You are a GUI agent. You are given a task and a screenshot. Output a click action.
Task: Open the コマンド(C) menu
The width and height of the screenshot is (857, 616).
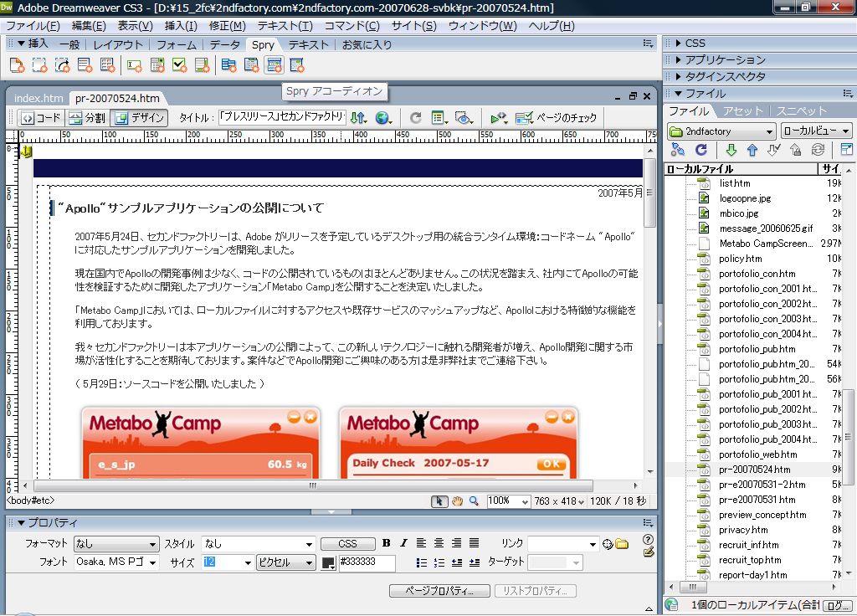(x=352, y=26)
